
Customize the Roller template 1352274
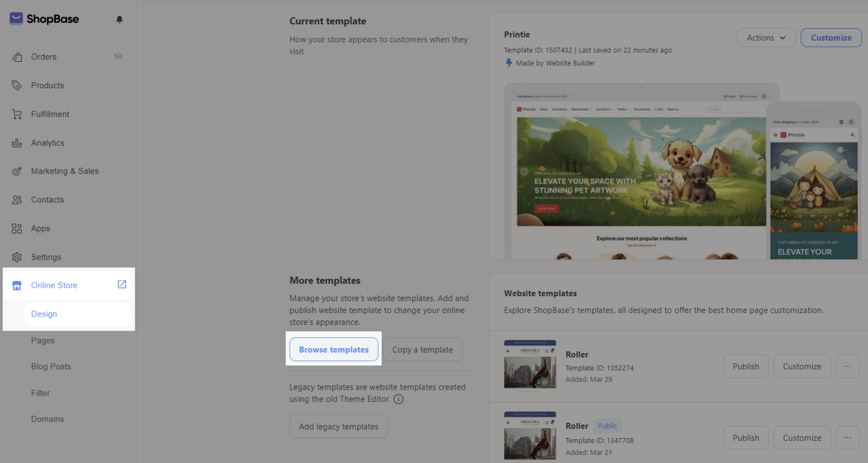(x=802, y=366)
